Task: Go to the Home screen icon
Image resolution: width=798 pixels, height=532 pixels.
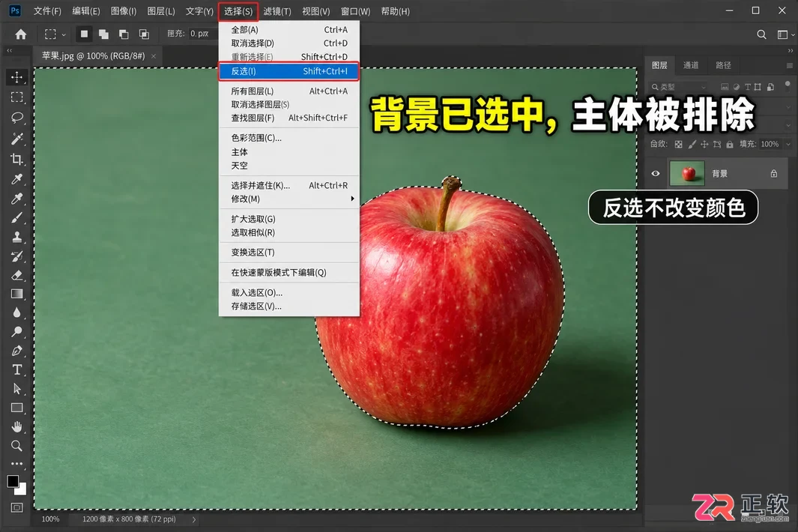Action: click(x=20, y=34)
